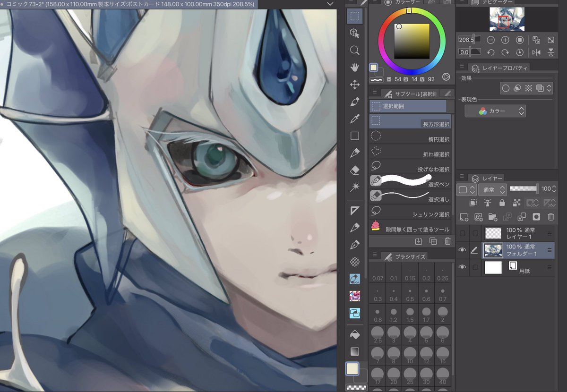567x392 pixels.
Task: Open the Sub Tool panel hamburger menu
Action: [375, 93]
